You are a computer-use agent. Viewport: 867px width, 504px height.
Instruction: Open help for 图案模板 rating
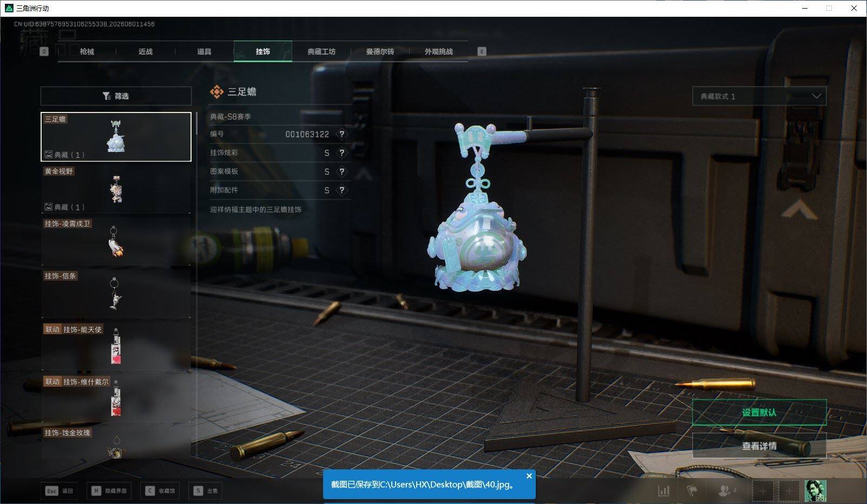coord(341,171)
